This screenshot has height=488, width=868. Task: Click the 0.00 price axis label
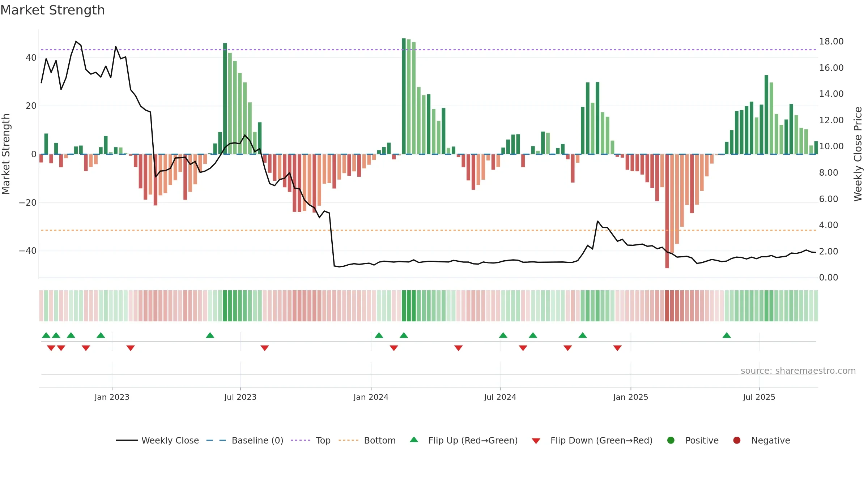click(x=828, y=278)
